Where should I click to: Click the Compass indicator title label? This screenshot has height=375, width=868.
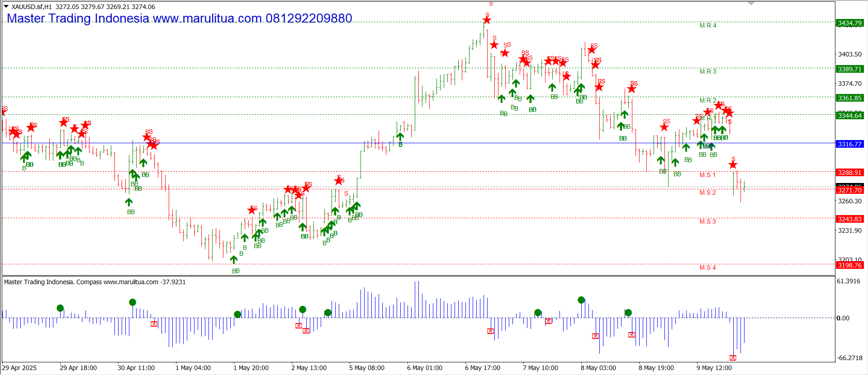(x=95, y=282)
